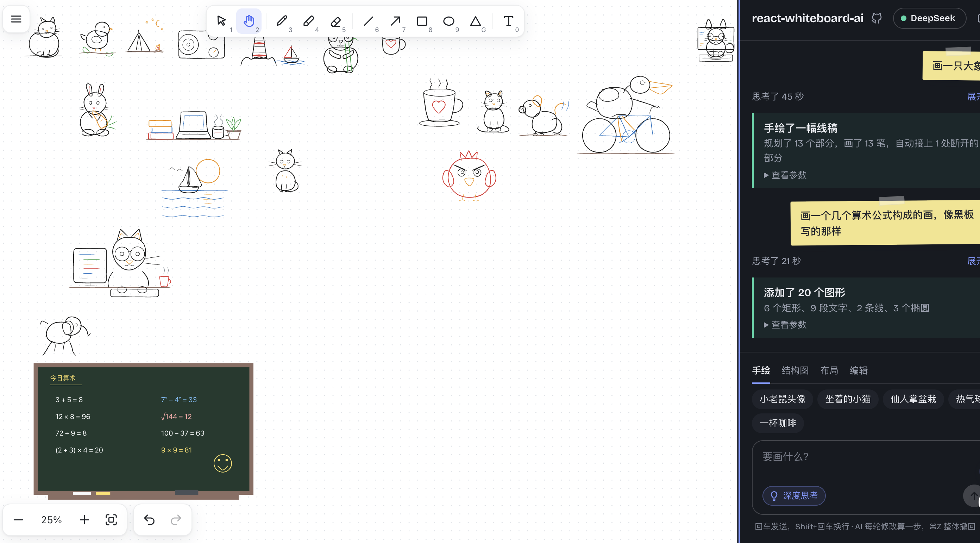
Task: Click the send arrow button
Action: (972, 496)
